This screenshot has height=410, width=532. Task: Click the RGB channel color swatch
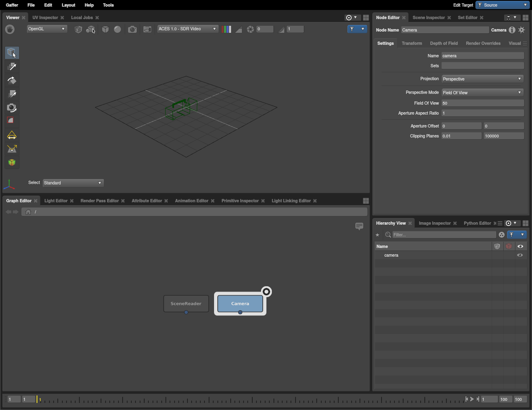click(x=227, y=29)
